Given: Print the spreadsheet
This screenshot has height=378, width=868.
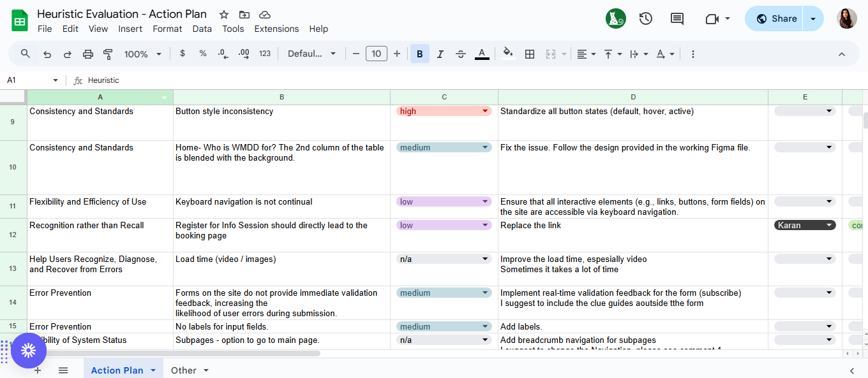Looking at the screenshot, I should (x=88, y=54).
